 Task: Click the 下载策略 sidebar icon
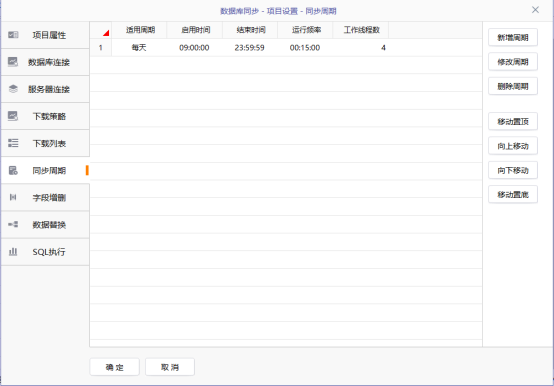coord(13,116)
